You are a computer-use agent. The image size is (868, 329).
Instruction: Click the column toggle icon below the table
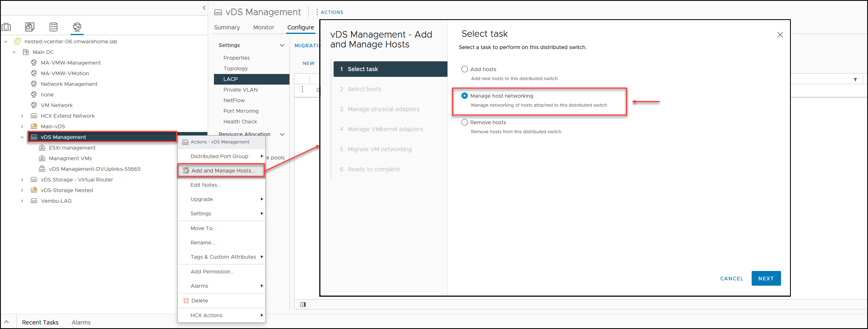[303, 304]
